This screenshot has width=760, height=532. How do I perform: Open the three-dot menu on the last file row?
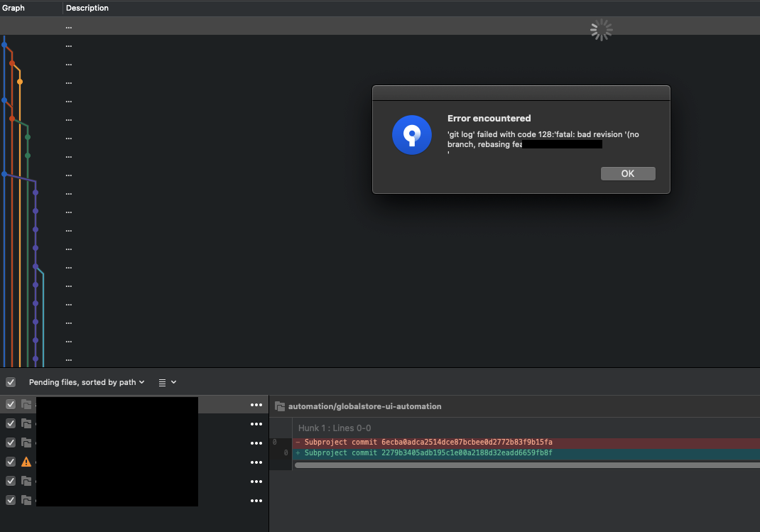tap(256, 501)
